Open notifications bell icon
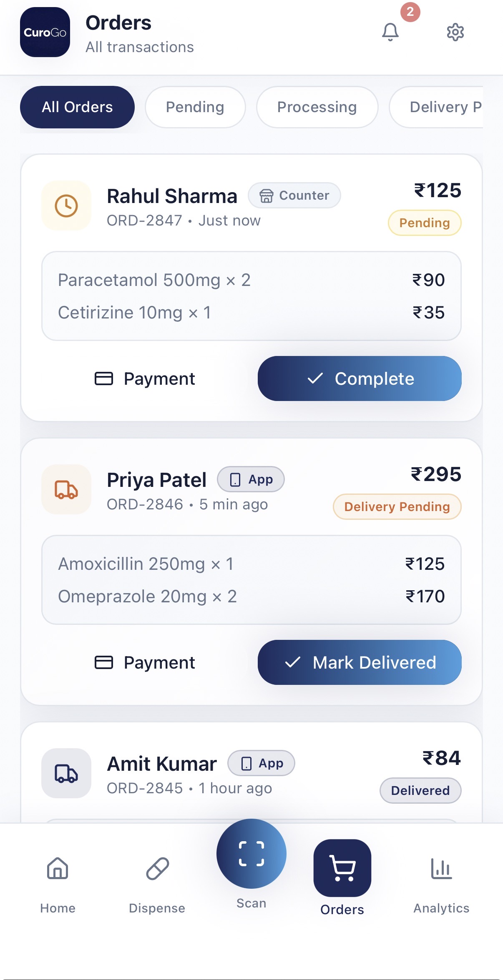The image size is (503, 980). 390,32
